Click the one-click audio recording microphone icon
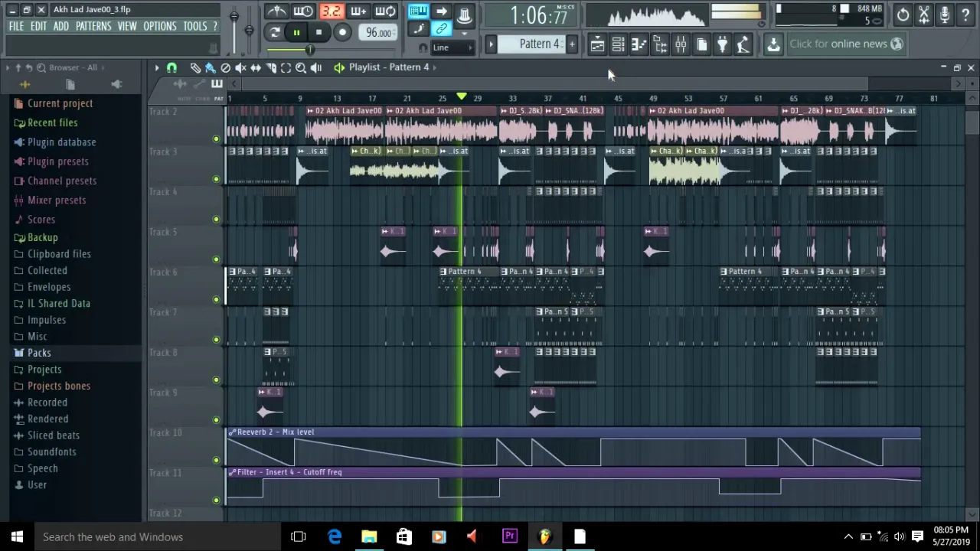The height and width of the screenshot is (551, 980). 945,14
